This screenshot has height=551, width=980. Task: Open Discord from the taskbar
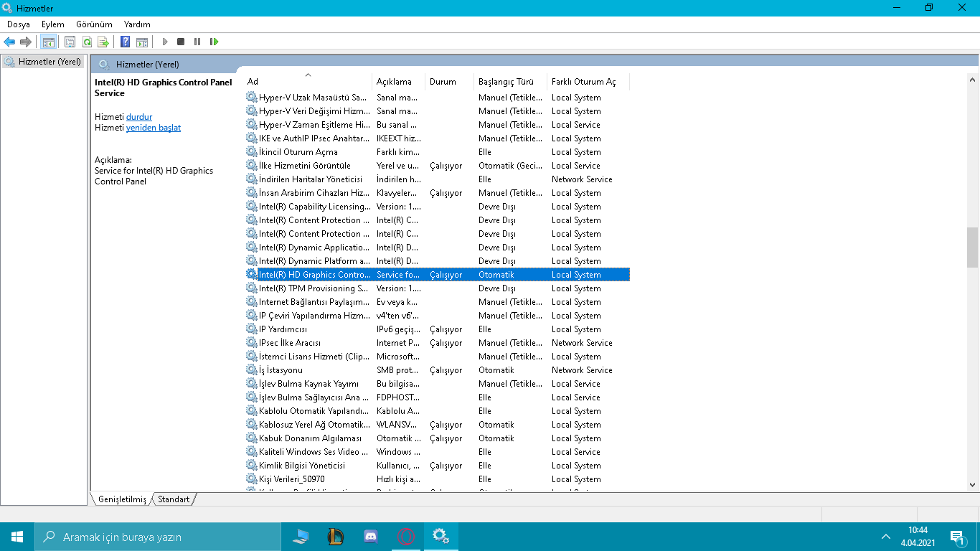(371, 537)
